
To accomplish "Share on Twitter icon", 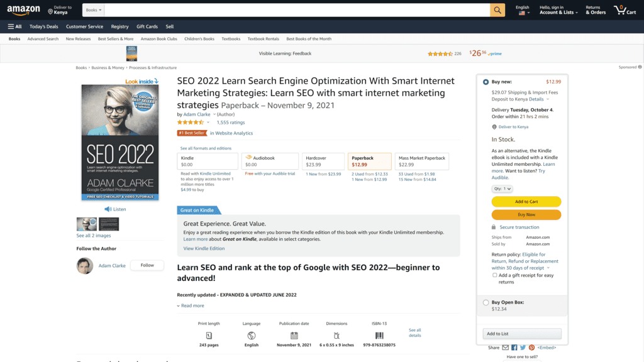I will 523,348.
